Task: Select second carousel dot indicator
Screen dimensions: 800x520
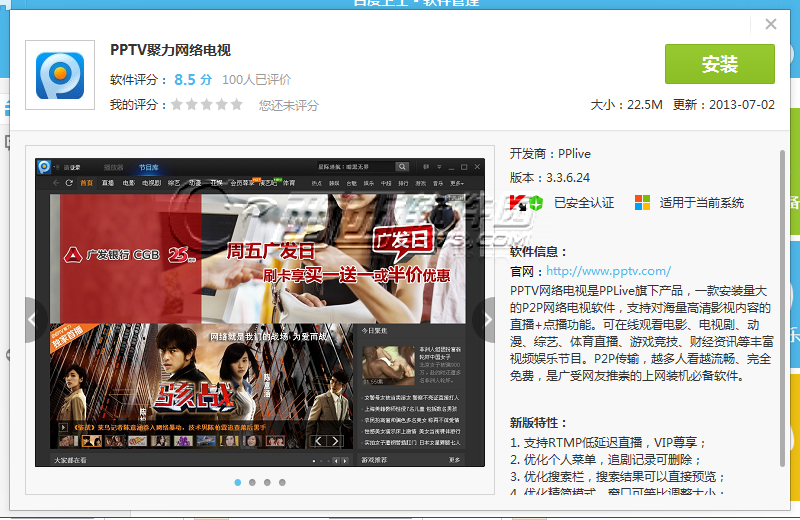Action: coord(253,482)
